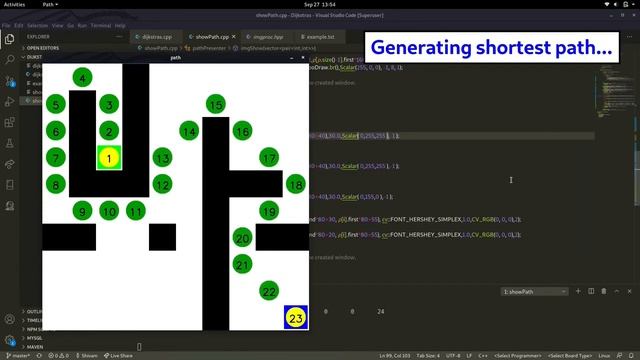Open the Source Control view
Image resolution: width=640 pixels, height=360 pixels.
tap(9, 81)
